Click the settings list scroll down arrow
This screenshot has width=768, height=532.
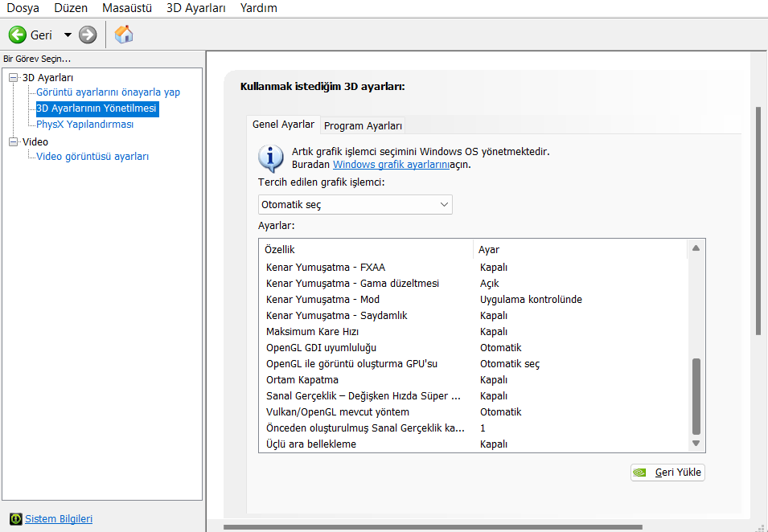coord(696,444)
